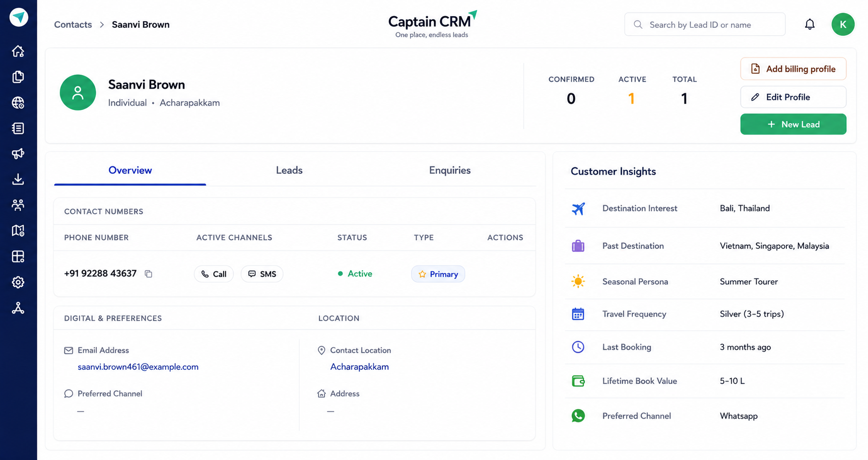Click Silver (3–5 trips) value

point(752,314)
